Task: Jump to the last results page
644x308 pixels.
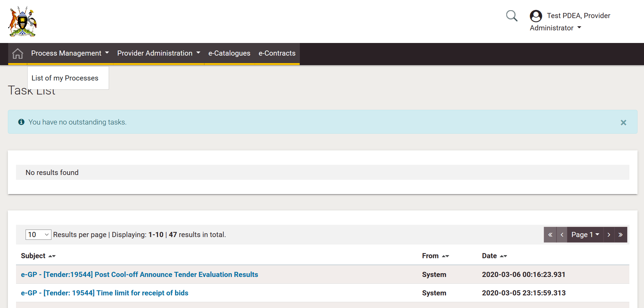Action: coord(620,235)
